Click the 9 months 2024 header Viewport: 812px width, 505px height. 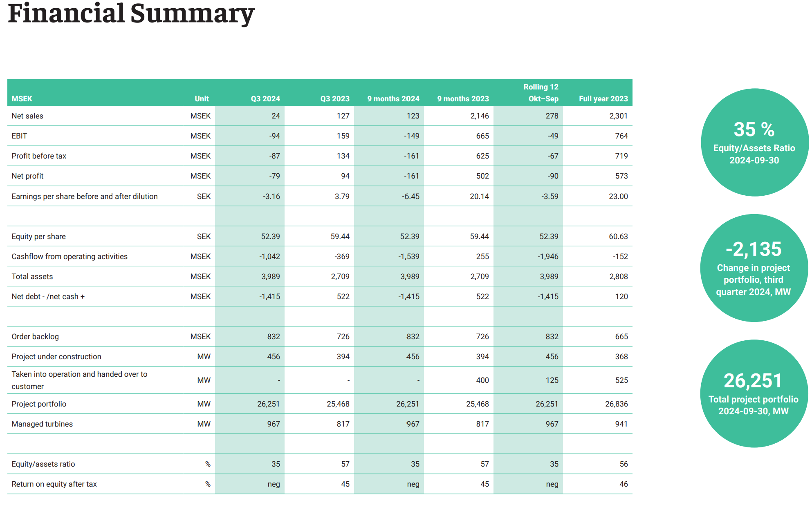(x=393, y=99)
